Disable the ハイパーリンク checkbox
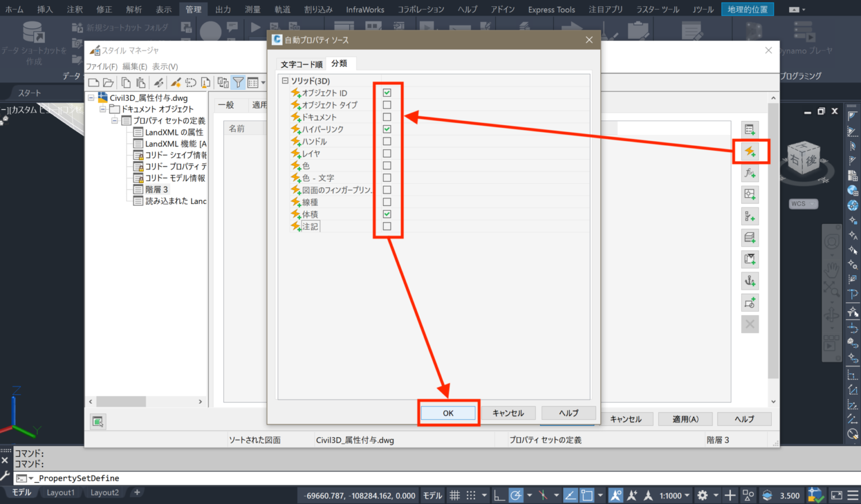The image size is (861, 504). click(387, 129)
